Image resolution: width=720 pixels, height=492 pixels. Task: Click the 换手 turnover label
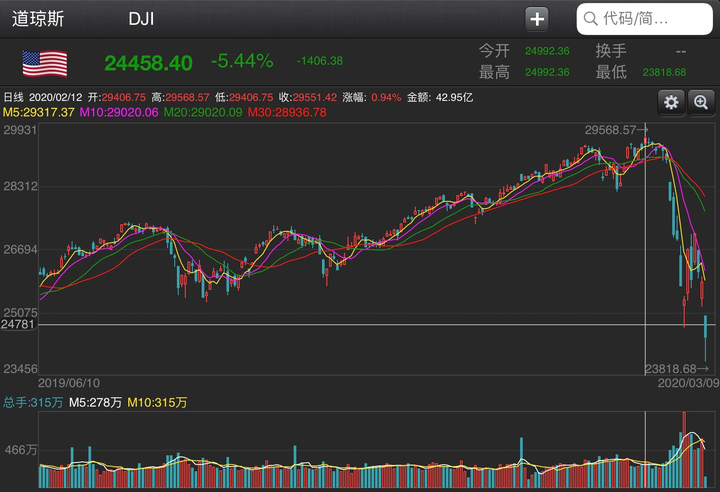coord(611,51)
